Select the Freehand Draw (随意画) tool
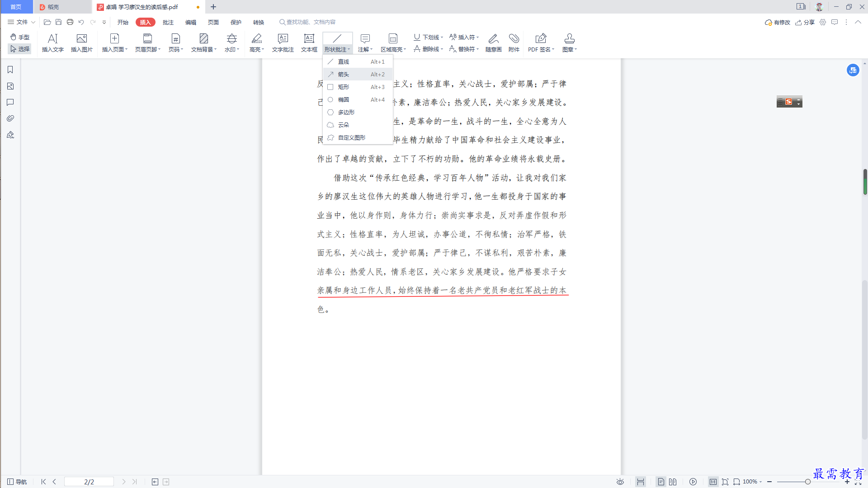The width and height of the screenshot is (868, 488). pos(494,43)
